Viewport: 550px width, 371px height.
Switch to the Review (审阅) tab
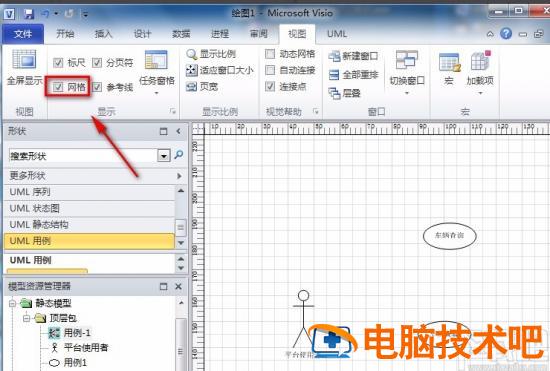[259, 34]
